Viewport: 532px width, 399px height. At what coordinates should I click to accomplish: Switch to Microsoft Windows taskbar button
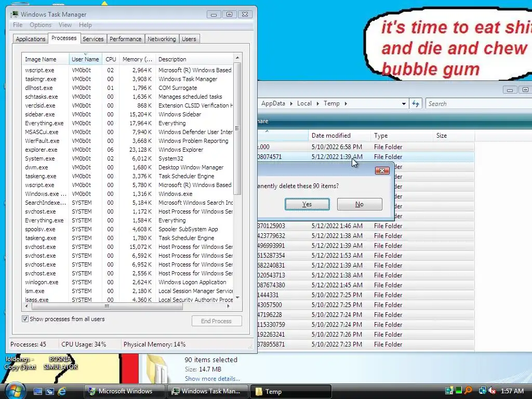(x=124, y=391)
